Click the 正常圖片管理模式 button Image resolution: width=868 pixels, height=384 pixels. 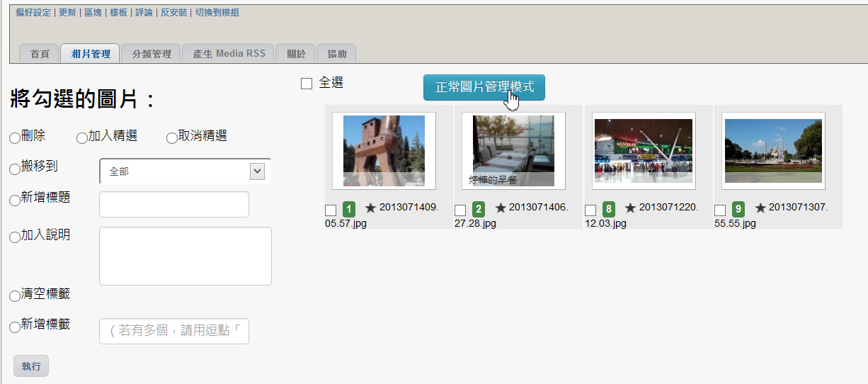484,87
